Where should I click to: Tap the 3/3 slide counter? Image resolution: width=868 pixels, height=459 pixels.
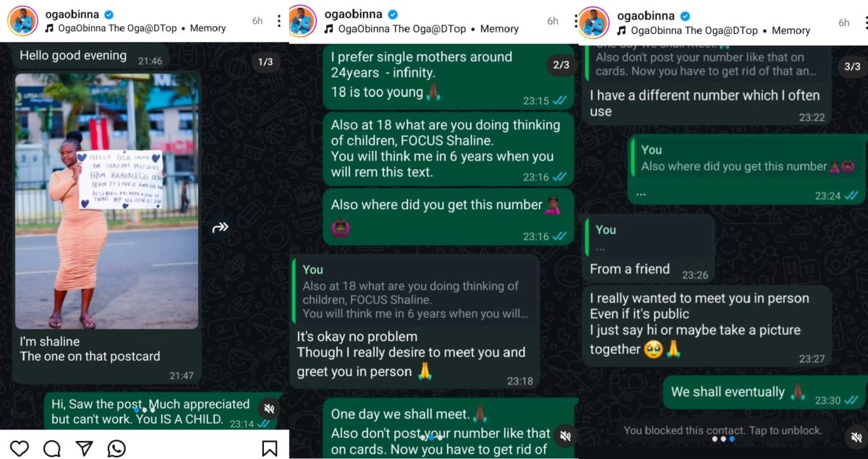click(x=852, y=67)
